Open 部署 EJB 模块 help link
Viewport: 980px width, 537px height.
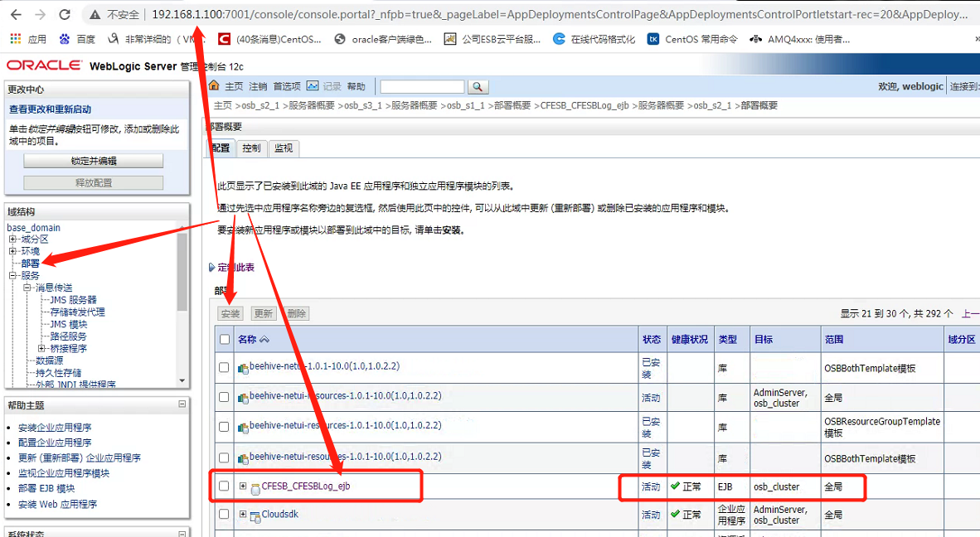[46, 488]
